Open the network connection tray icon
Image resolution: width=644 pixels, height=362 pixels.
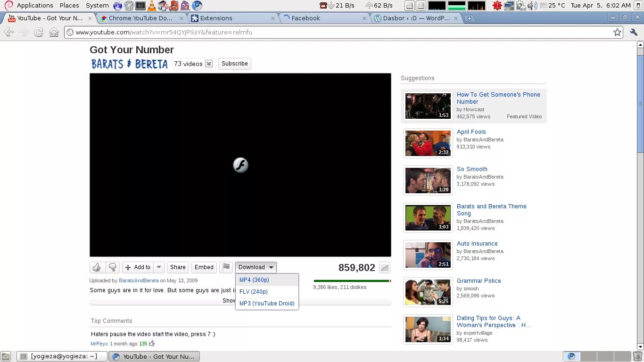tap(509, 6)
